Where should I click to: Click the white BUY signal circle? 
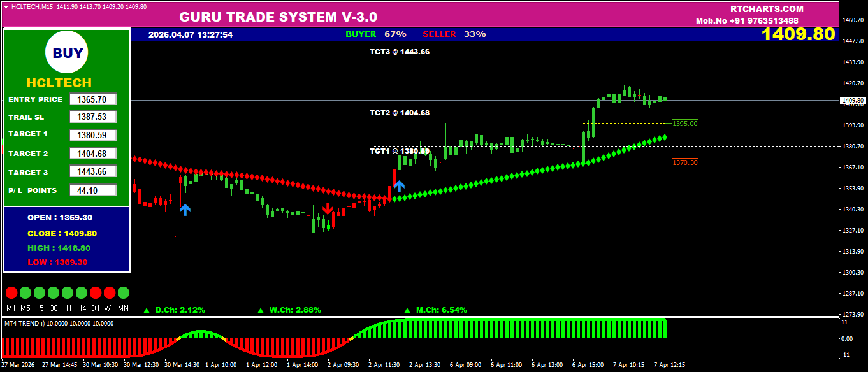click(x=67, y=54)
